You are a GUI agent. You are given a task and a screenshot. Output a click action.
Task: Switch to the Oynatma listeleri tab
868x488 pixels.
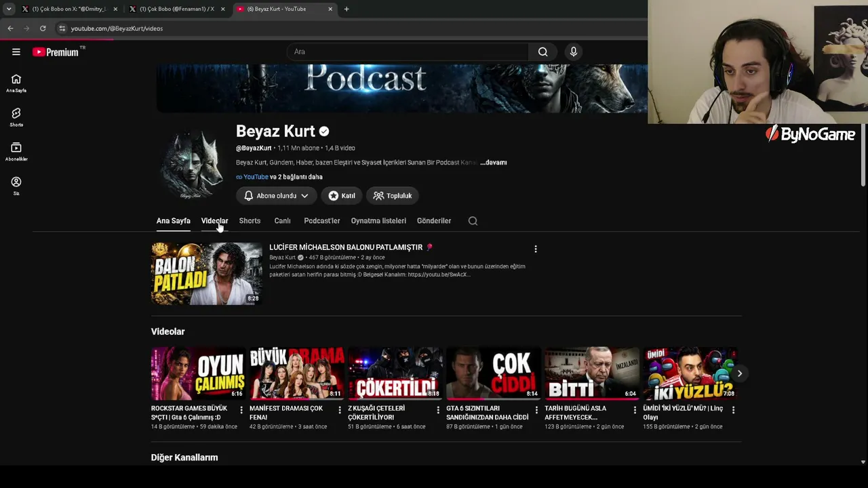pos(378,221)
